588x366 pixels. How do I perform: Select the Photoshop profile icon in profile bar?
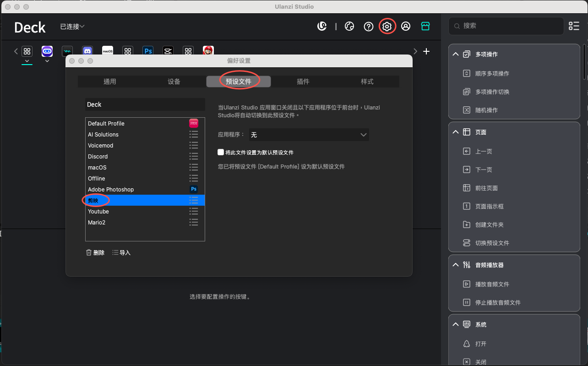[148, 51]
